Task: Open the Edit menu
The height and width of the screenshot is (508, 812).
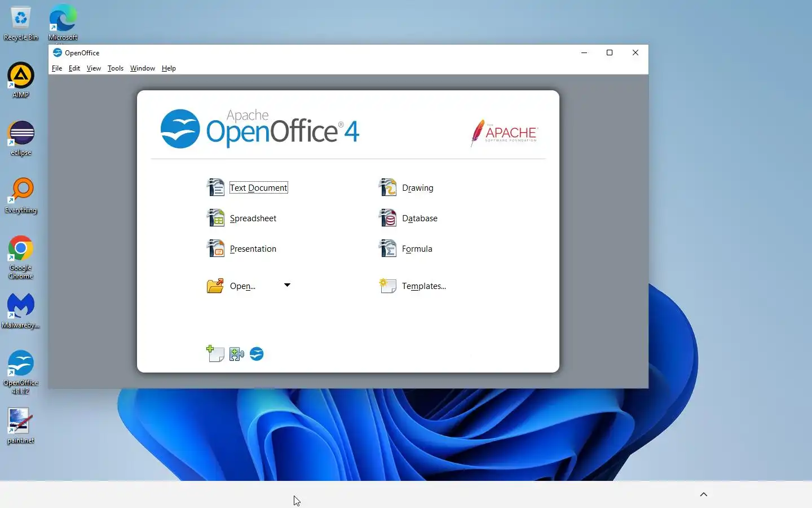Action: [74, 68]
